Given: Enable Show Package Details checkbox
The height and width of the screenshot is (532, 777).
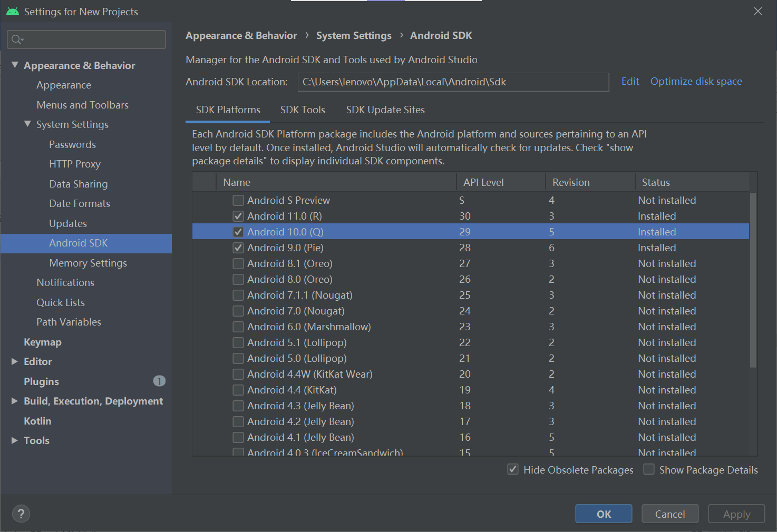Looking at the screenshot, I should click(649, 469).
